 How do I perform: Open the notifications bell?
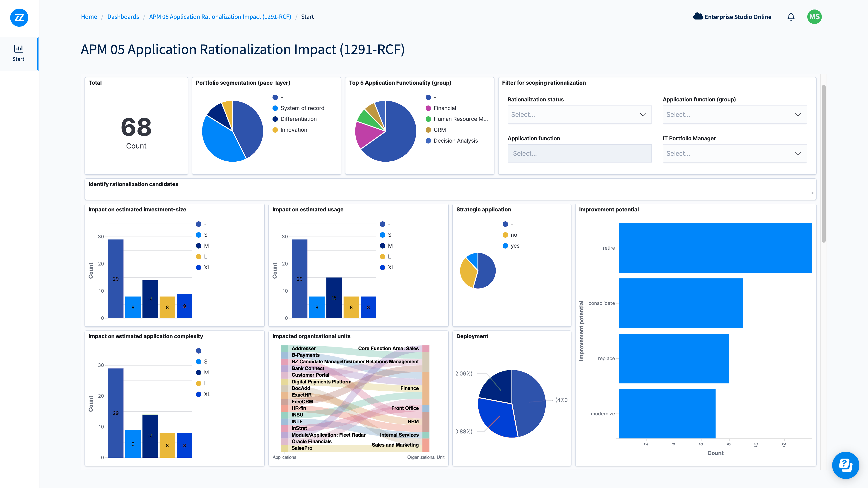point(791,17)
